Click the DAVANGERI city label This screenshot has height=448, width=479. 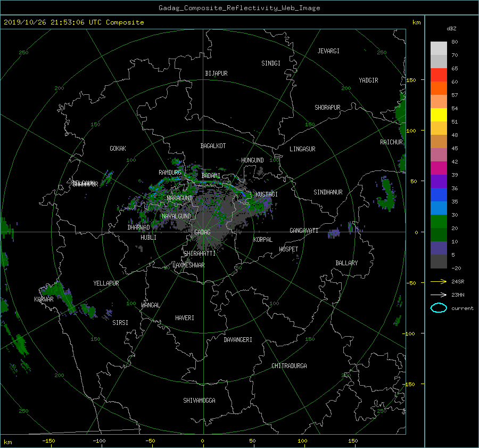(238, 340)
